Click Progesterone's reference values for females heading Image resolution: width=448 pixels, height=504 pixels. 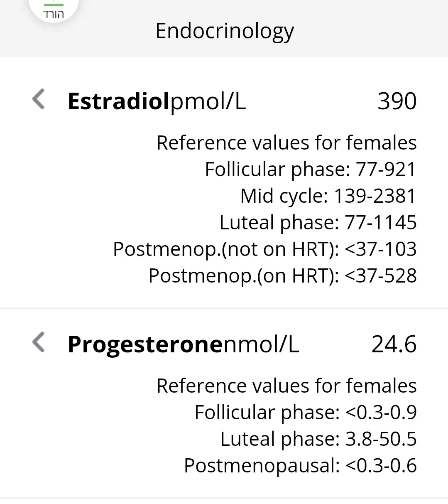pyautogui.click(x=286, y=386)
